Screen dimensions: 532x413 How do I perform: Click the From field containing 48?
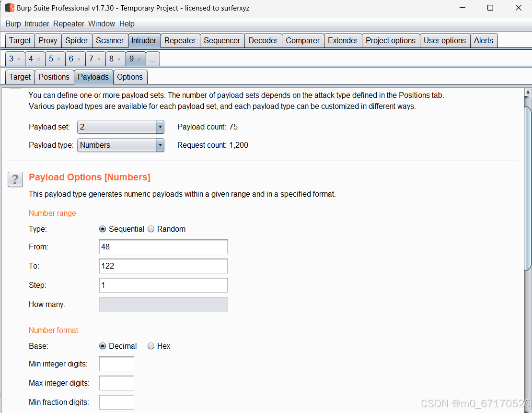(x=163, y=247)
